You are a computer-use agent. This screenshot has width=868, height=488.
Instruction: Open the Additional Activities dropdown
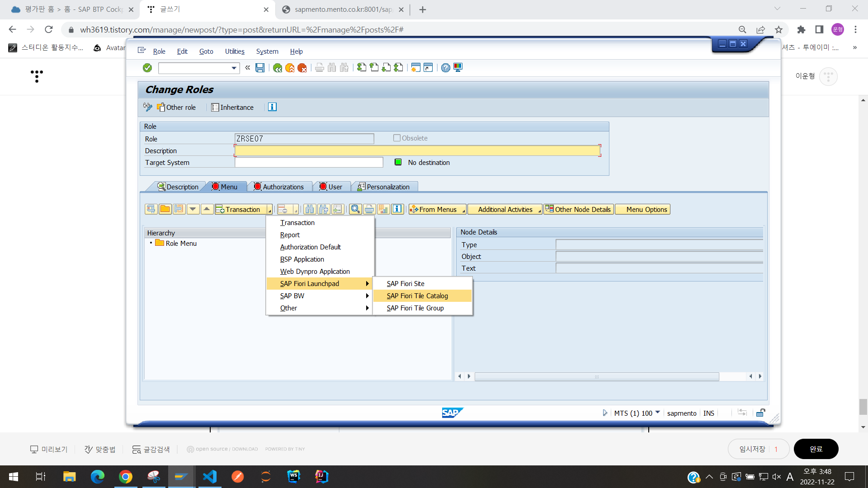(x=505, y=210)
